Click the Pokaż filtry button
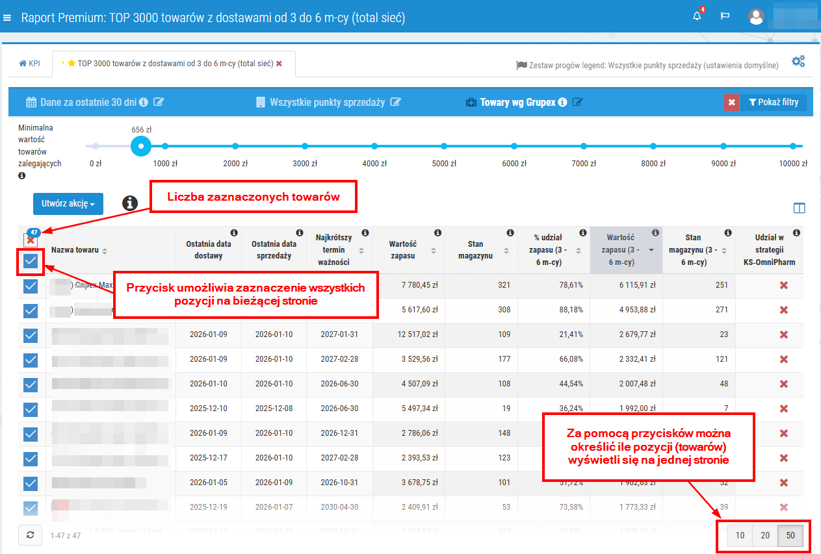 point(773,102)
